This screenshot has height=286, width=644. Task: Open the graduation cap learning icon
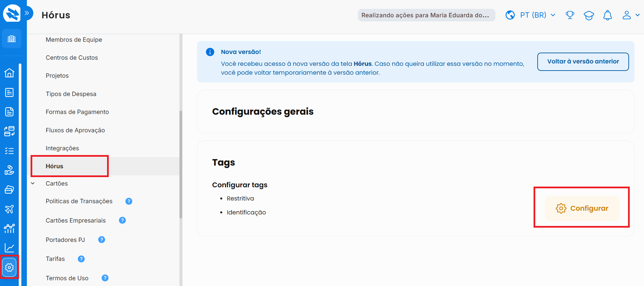[589, 15]
